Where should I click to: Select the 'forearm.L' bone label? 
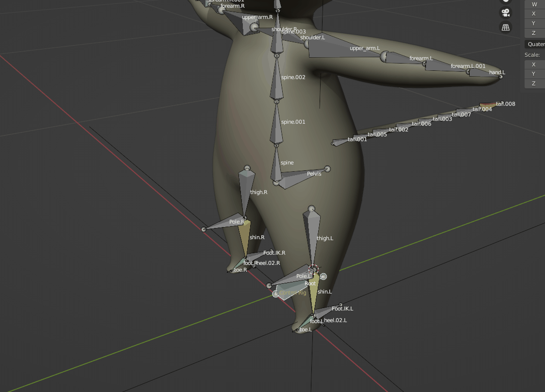tap(421, 58)
